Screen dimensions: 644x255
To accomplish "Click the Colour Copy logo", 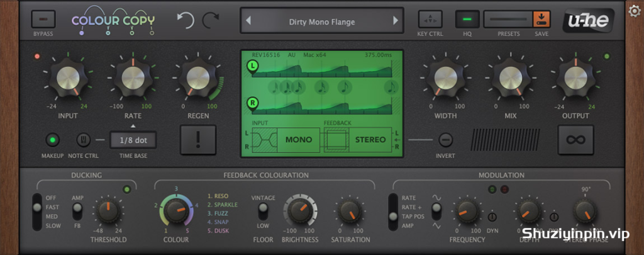I will coord(113,21).
